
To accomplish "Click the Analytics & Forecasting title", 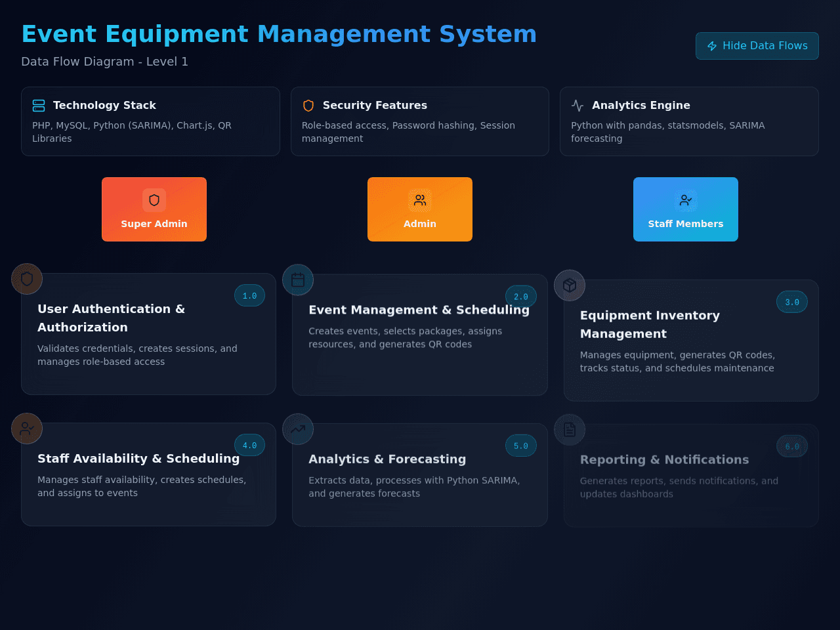I will [x=387, y=459].
